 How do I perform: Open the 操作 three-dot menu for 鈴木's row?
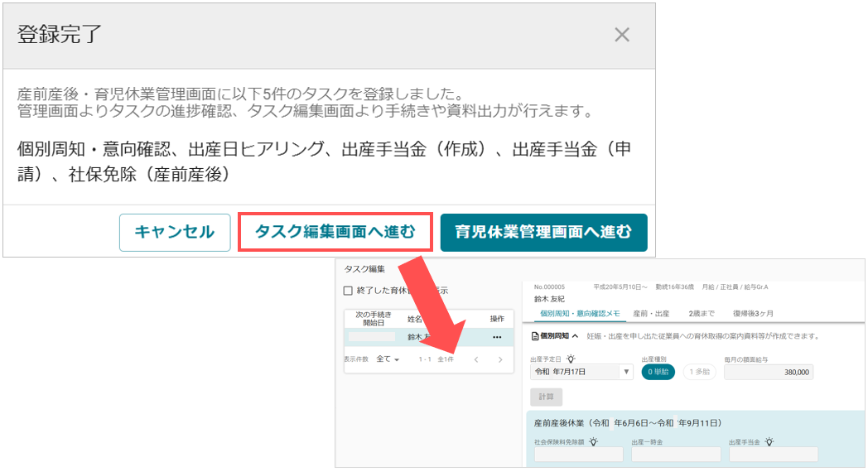[x=497, y=337]
